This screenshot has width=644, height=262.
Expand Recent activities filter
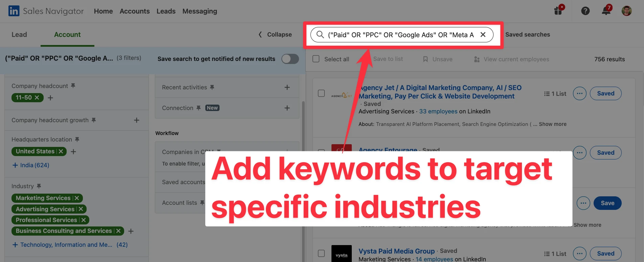(287, 87)
